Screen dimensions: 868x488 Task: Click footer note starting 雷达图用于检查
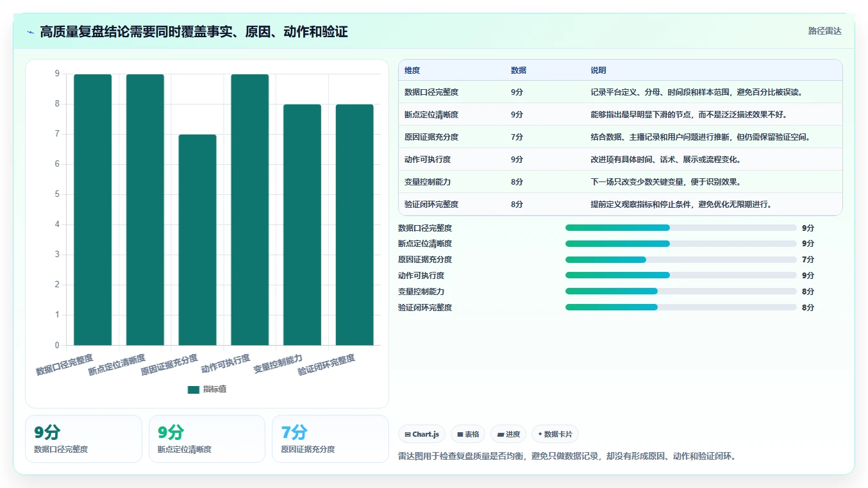pos(567,457)
